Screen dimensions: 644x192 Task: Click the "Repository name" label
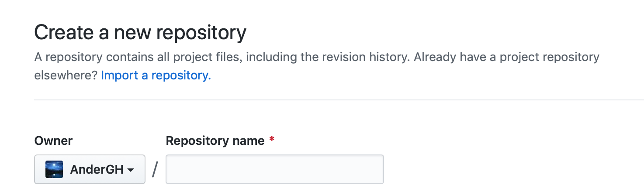coord(215,141)
